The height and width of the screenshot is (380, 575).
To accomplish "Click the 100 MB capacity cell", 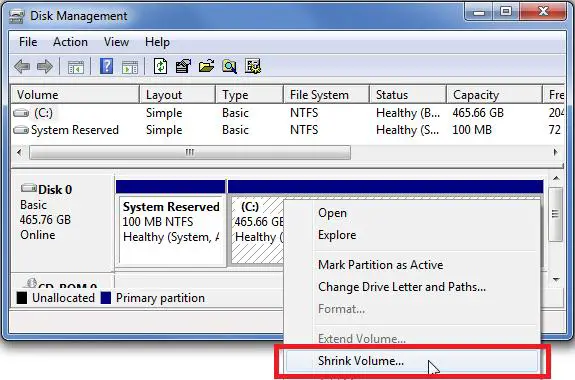I will click(472, 130).
